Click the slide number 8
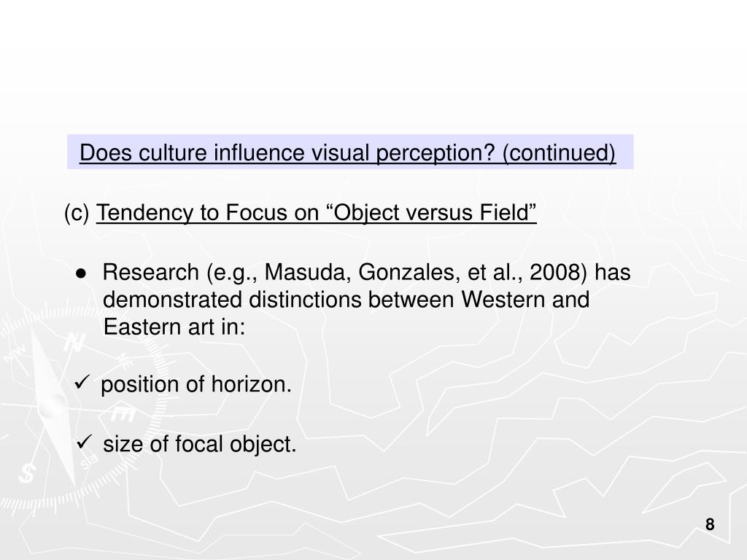The height and width of the screenshot is (560, 747). click(710, 524)
